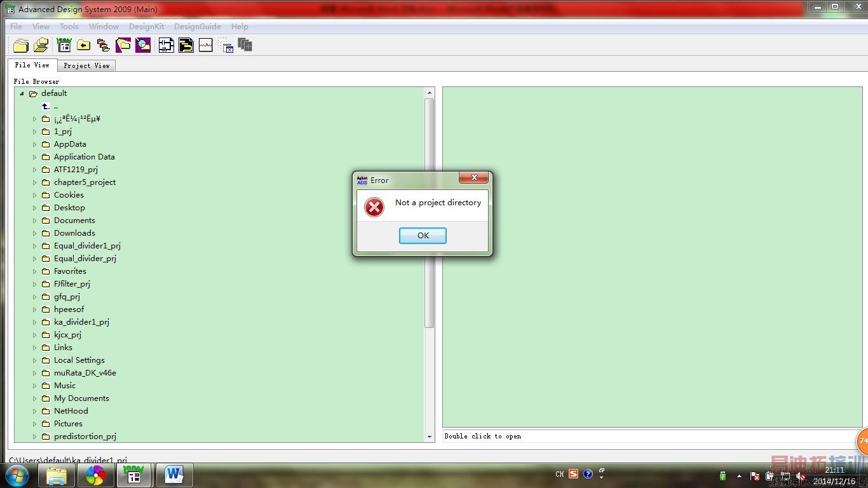Click the '..' parent directory entry
868x488 pixels.
tap(56, 106)
